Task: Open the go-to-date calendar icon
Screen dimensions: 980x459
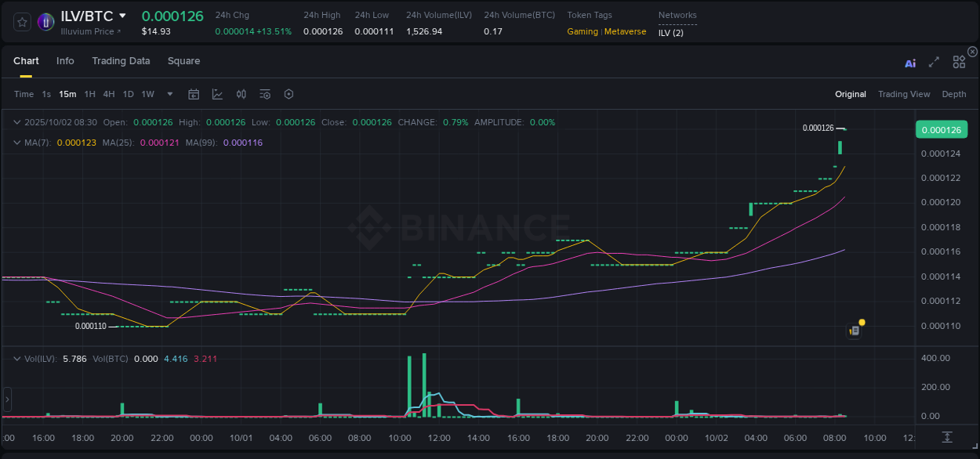Action: 194,94
